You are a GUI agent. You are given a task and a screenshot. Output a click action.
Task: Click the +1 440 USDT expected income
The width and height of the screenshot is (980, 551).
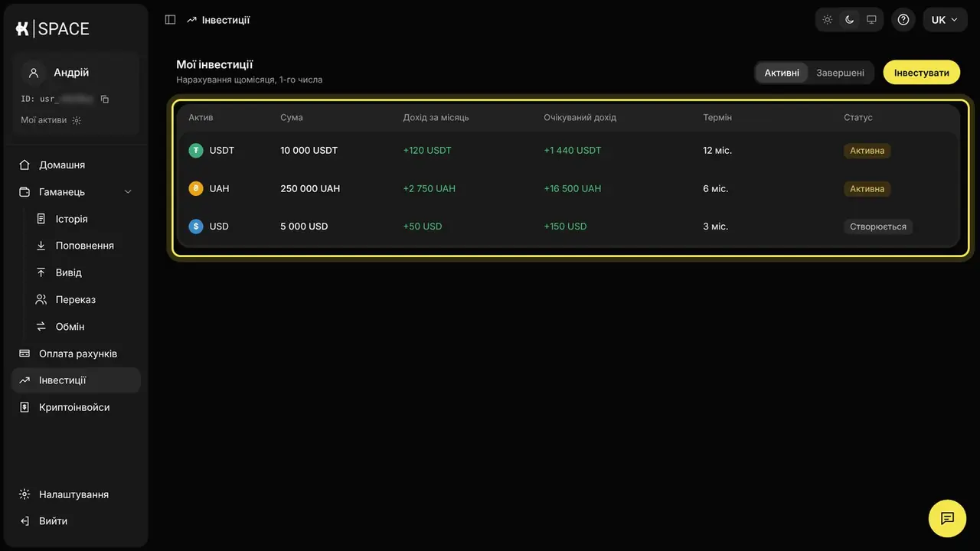[573, 151]
